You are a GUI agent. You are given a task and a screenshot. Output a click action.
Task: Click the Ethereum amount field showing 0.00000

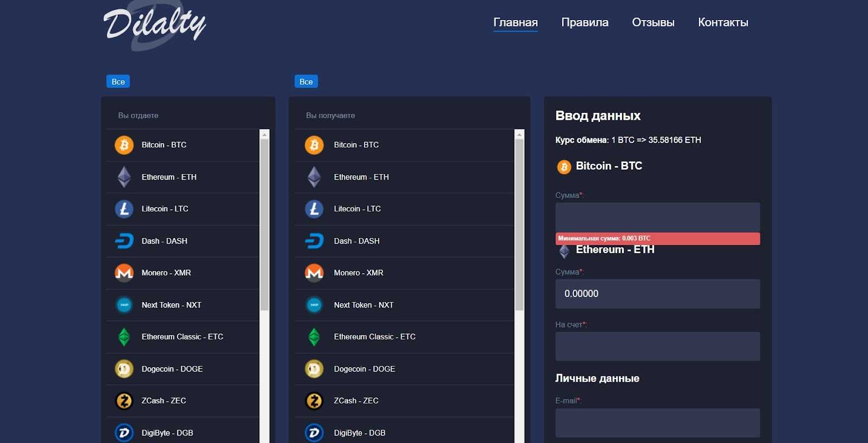(x=658, y=294)
